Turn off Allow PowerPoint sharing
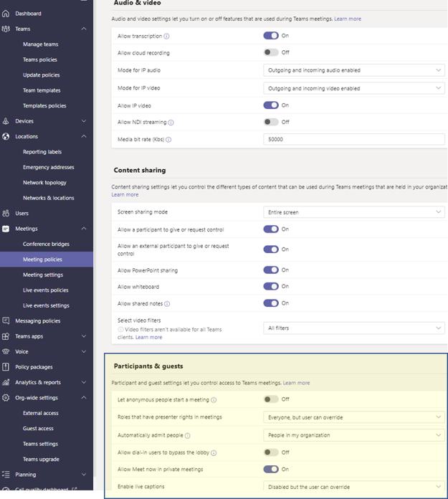Screen dimensions: 448x499 (271, 270)
